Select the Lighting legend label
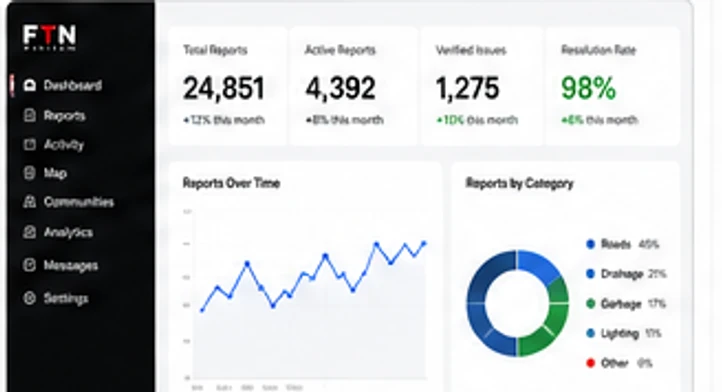Viewport: 722px width, 392px height. (x=620, y=333)
